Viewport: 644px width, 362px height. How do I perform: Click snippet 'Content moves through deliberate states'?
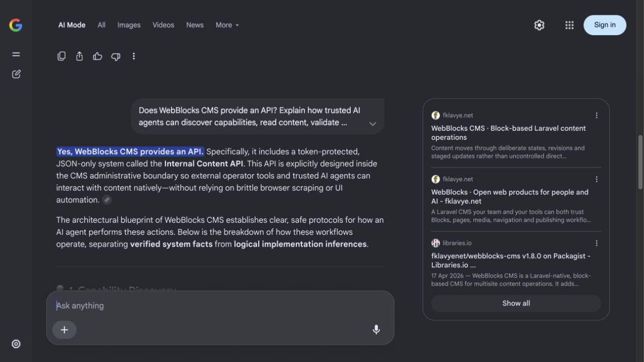[508, 152]
